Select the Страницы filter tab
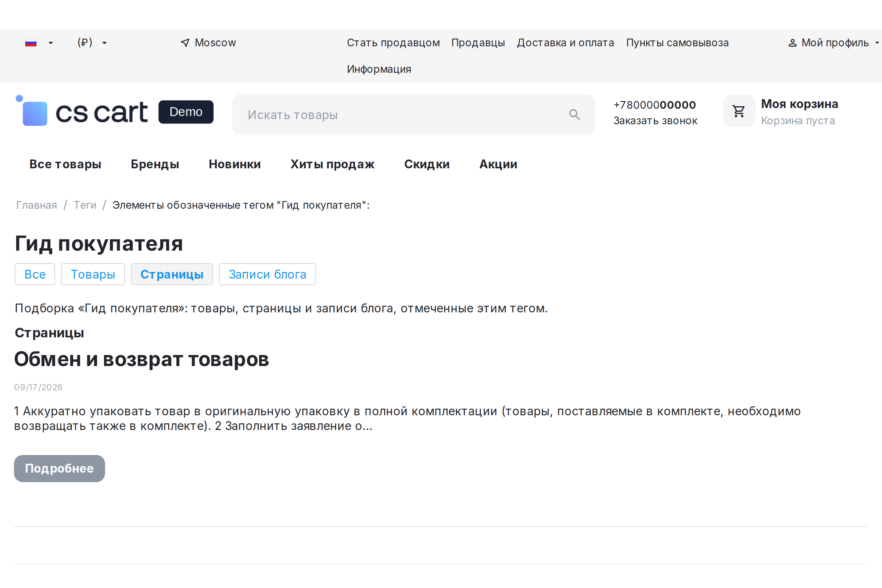Image resolution: width=882 pixels, height=588 pixels. [172, 274]
